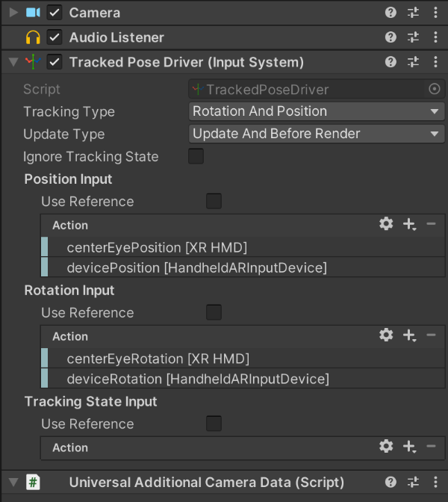448x502 pixels.
Task: Click the Camera component title
Action: point(95,13)
